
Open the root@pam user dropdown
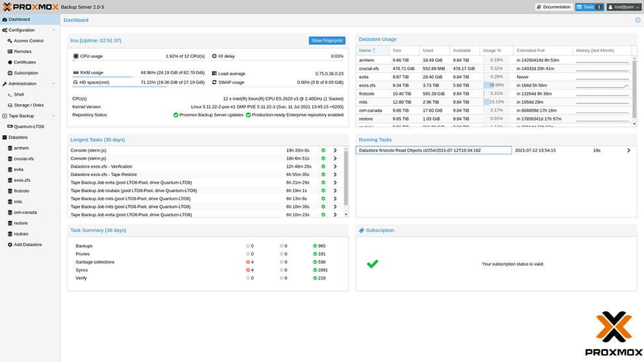(x=623, y=7)
